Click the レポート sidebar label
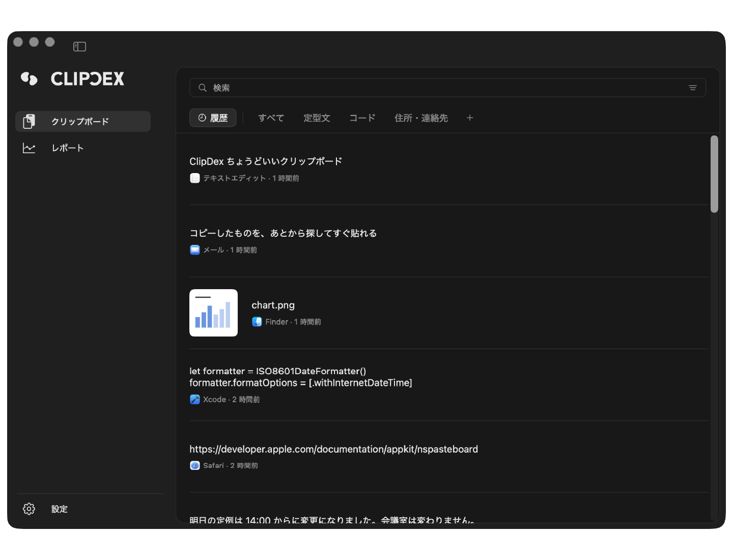This screenshot has width=733, height=560. pyautogui.click(x=67, y=148)
